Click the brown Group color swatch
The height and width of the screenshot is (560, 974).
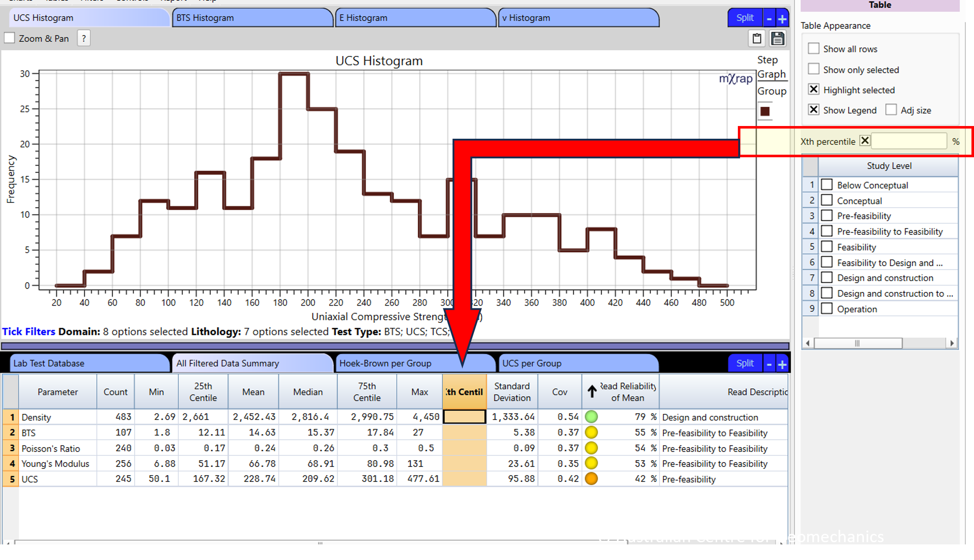[765, 111]
